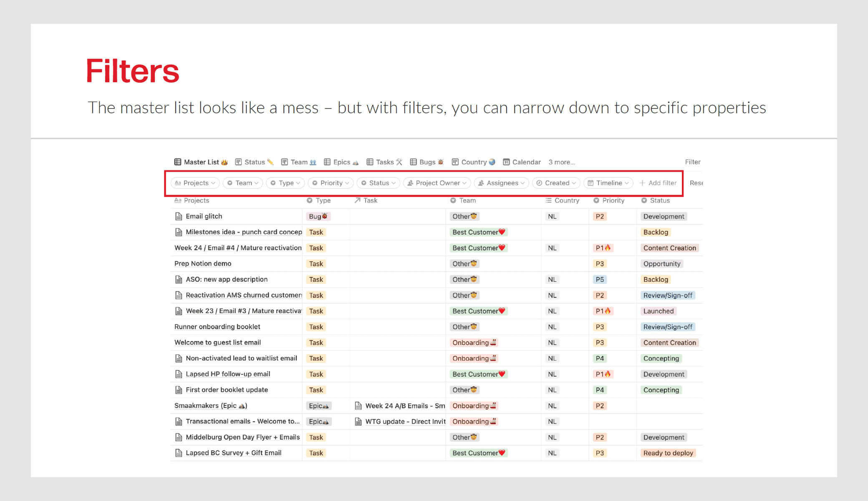Click page icon beside Non-activated lead to waitlist

click(179, 358)
